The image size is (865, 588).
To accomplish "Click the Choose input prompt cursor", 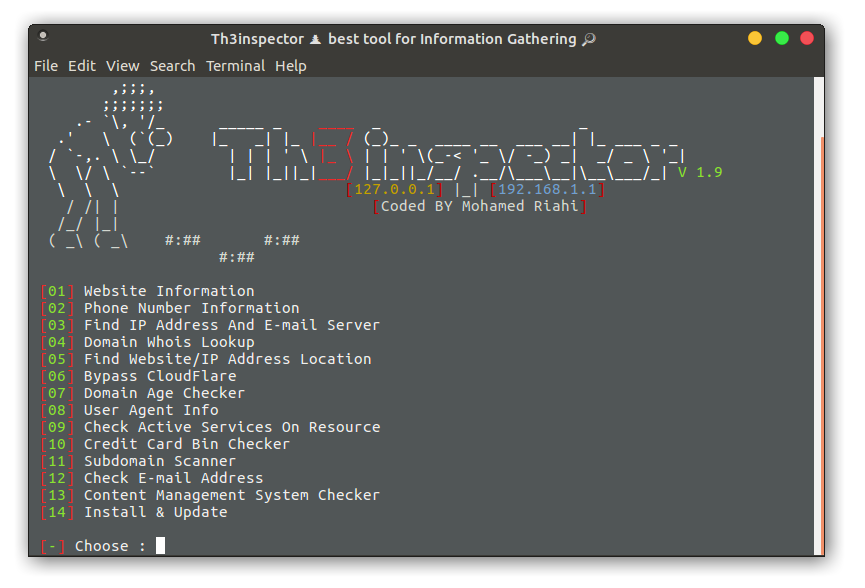I will pos(160,546).
